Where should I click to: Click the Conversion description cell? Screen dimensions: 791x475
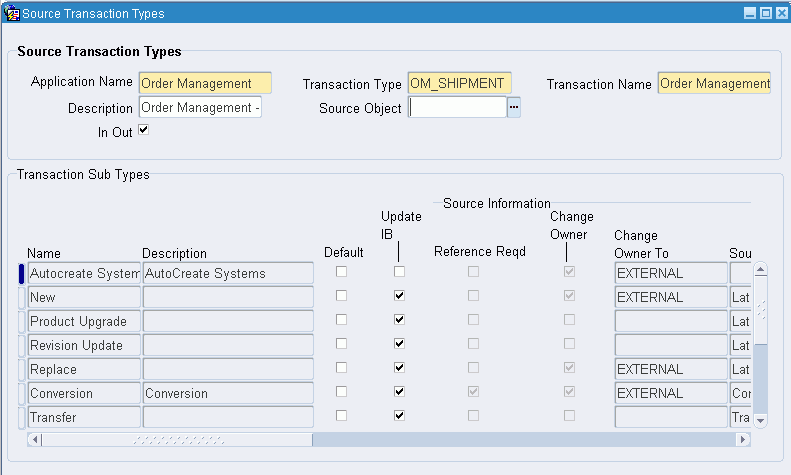228,393
